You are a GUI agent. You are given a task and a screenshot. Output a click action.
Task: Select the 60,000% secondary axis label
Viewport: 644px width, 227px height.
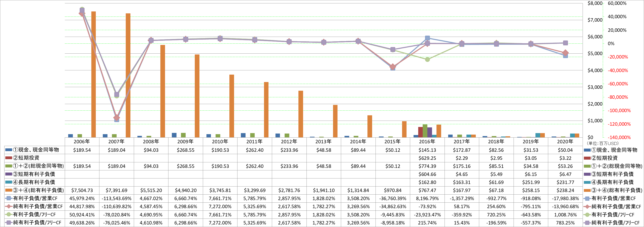coord(617,3)
